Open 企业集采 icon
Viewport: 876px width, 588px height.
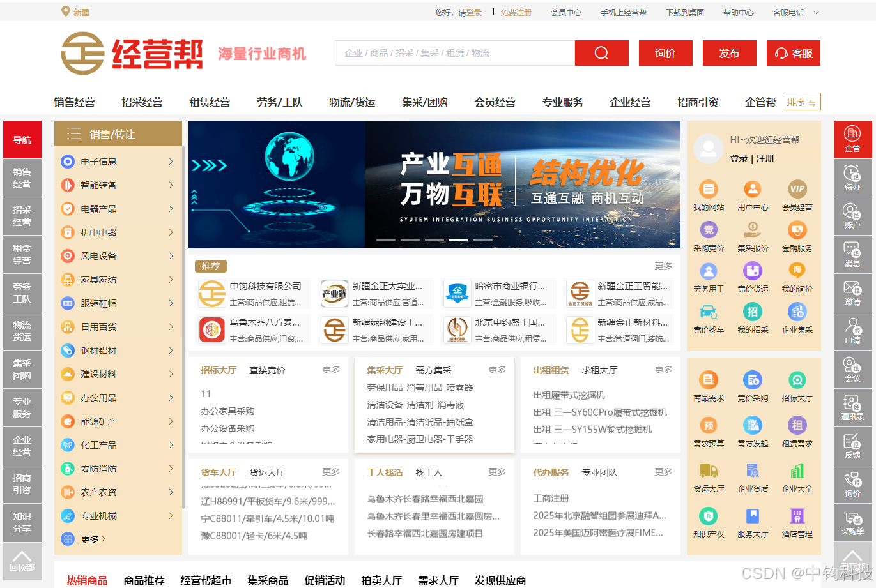tap(797, 312)
